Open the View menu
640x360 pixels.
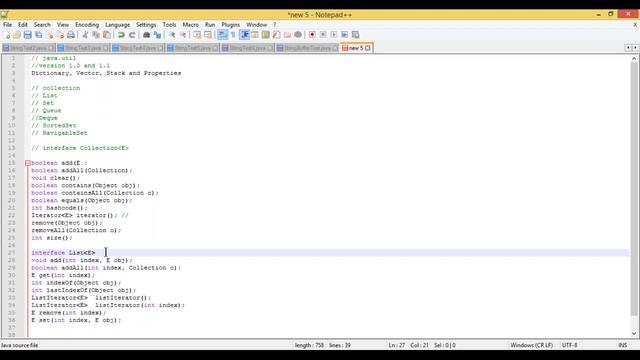click(63, 25)
